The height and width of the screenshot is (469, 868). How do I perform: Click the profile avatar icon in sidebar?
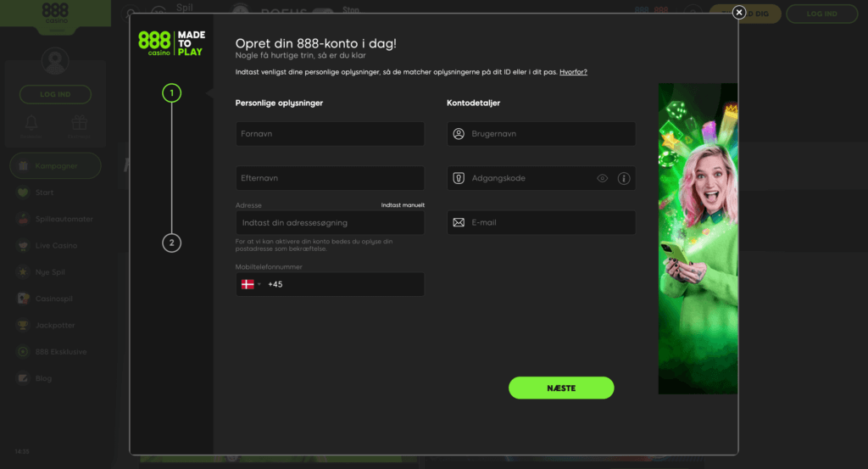[x=55, y=61]
